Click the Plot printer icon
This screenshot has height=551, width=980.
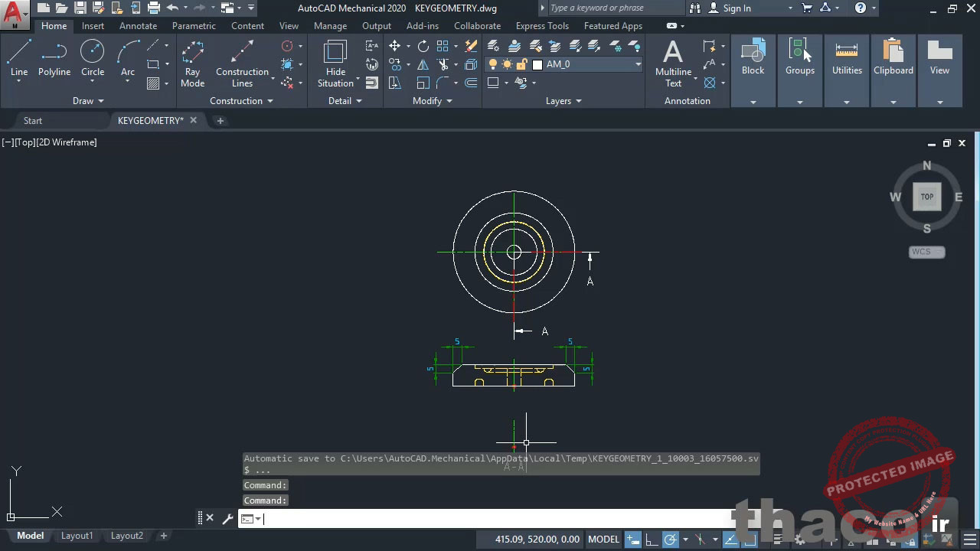tap(153, 8)
